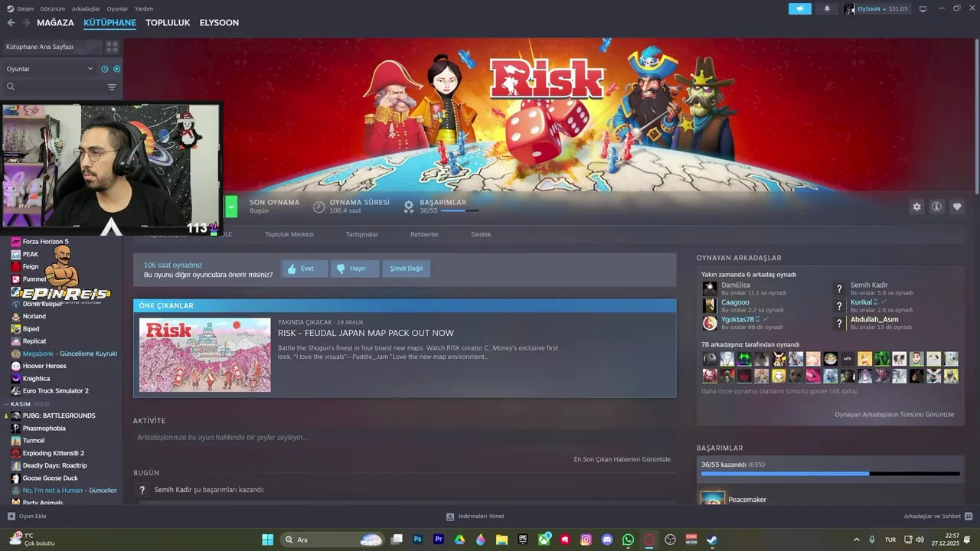Viewport: 980px width, 551px height.
Task: Open Google Drive from the taskbar
Action: pyautogui.click(x=459, y=540)
